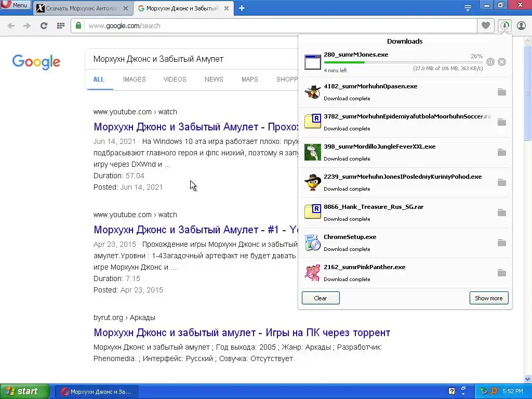The image size is (532, 399).
Task: Open the Speed Dial grid icon
Action: click(x=61, y=26)
